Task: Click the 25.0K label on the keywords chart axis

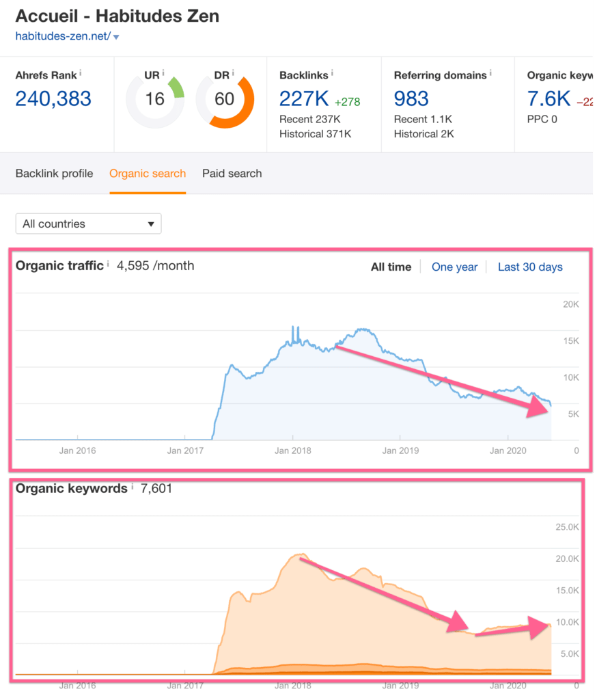Action: (x=567, y=527)
